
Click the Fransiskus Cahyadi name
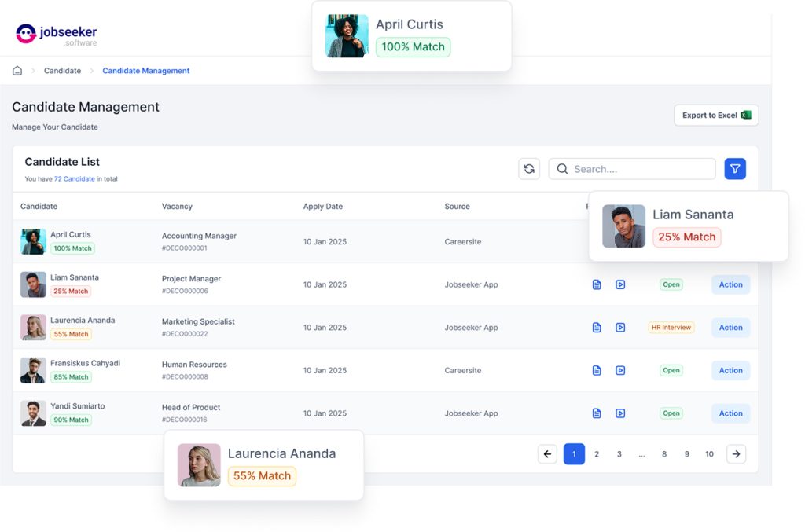pos(85,363)
